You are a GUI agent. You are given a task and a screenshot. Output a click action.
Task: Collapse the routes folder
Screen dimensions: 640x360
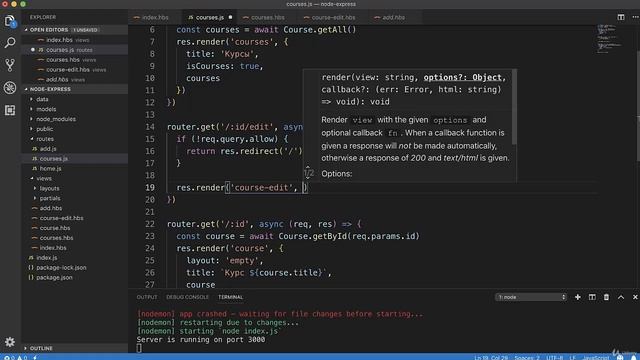(74, 139)
